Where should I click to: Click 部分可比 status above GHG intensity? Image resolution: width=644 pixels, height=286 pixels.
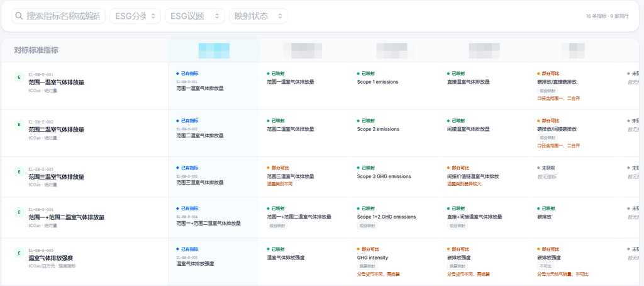tap(367, 249)
